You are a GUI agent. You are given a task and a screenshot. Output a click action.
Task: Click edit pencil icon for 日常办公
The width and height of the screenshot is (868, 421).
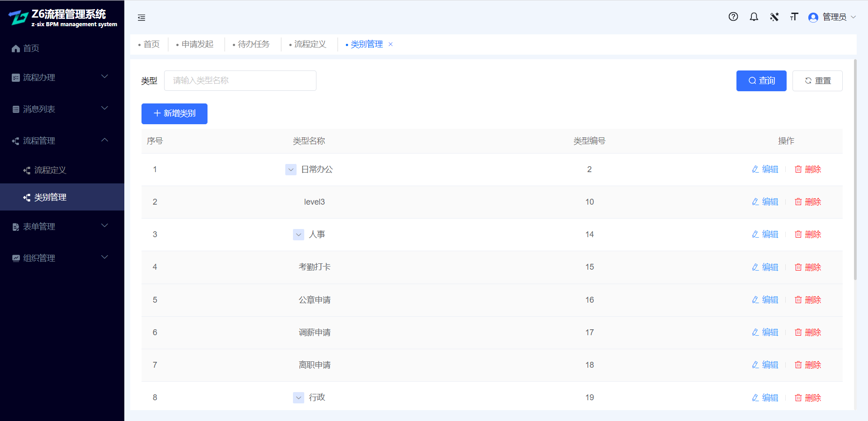pyautogui.click(x=755, y=169)
